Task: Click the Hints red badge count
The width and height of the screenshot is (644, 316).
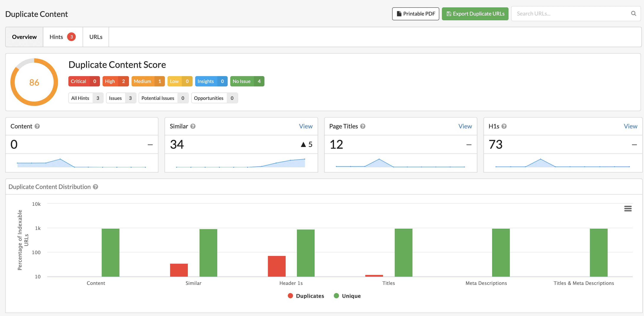Action: (71, 37)
